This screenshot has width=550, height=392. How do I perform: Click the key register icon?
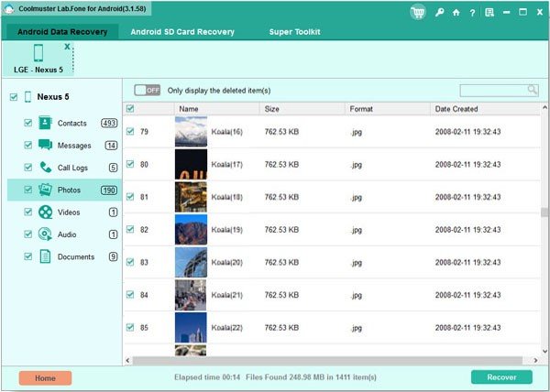pos(439,13)
